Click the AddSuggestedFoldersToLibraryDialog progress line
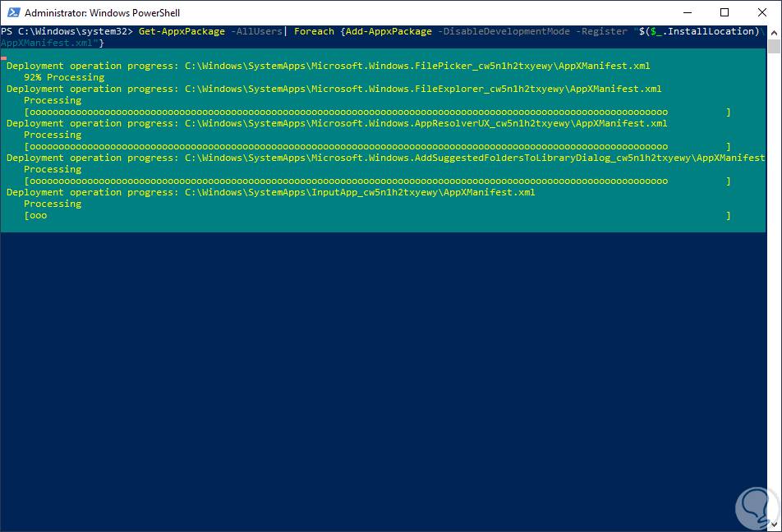782x532 pixels. pos(385,158)
